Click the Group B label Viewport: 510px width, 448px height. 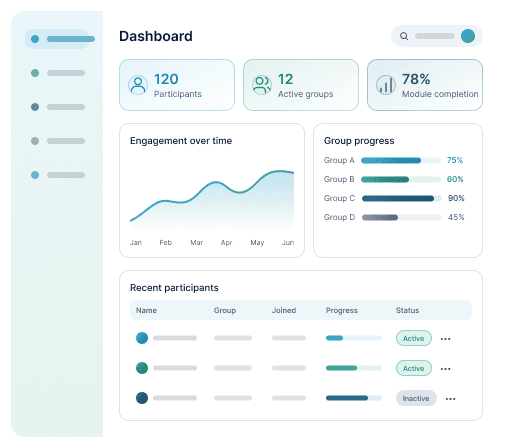[339, 179]
